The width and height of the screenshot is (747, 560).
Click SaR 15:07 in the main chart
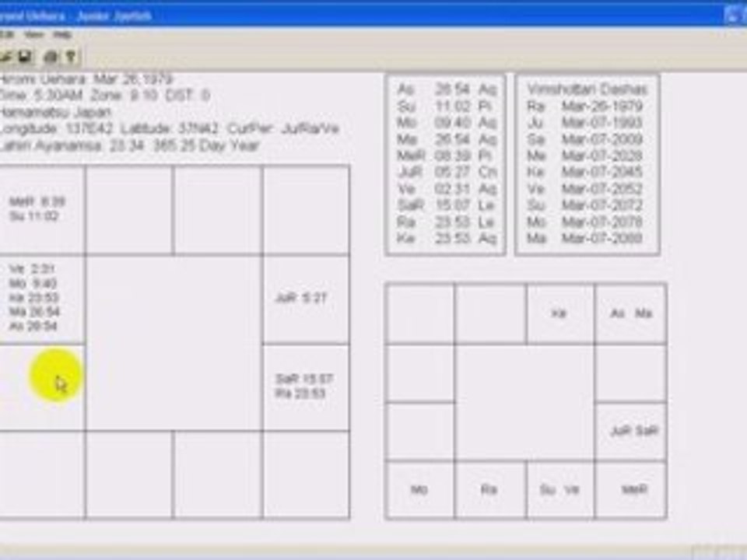(304, 379)
